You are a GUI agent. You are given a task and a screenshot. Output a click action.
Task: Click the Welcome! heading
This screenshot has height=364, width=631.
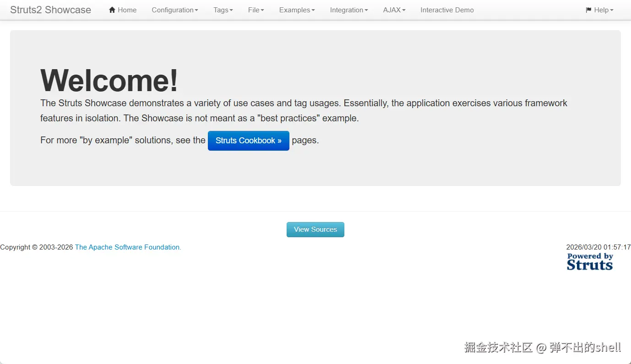[x=109, y=80]
